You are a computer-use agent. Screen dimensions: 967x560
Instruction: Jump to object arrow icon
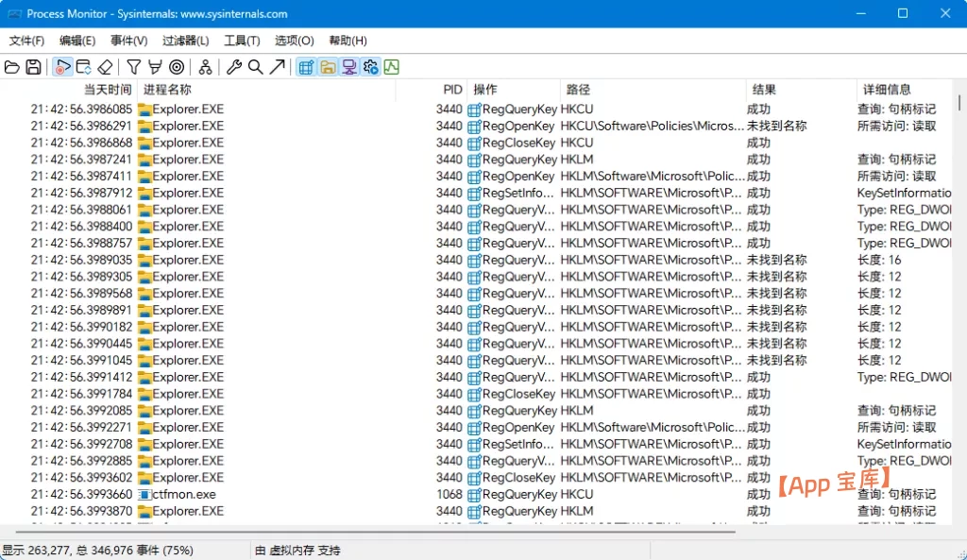[x=277, y=67]
